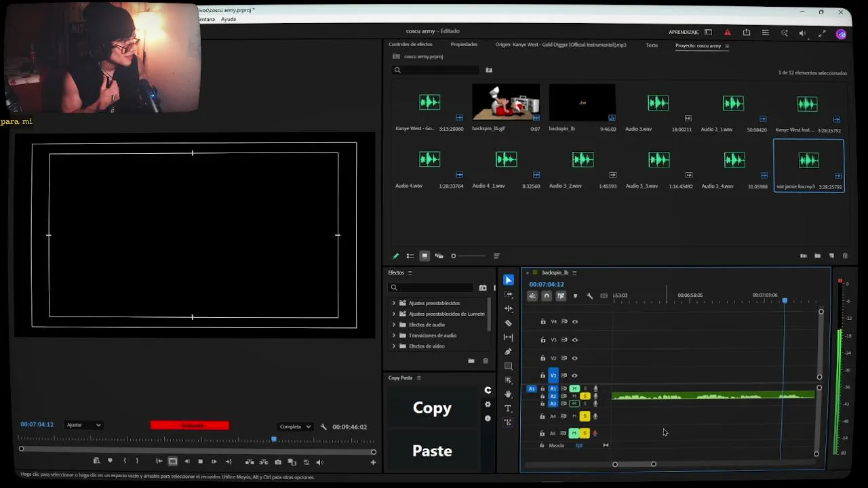Open the Completa playback resolution dropdown
868x488 pixels.
pos(295,427)
